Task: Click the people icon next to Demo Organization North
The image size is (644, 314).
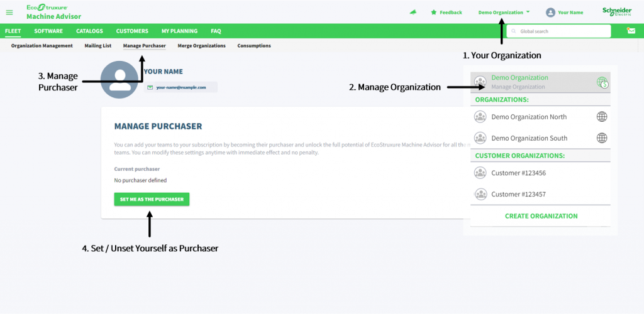Action: [x=480, y=117]
